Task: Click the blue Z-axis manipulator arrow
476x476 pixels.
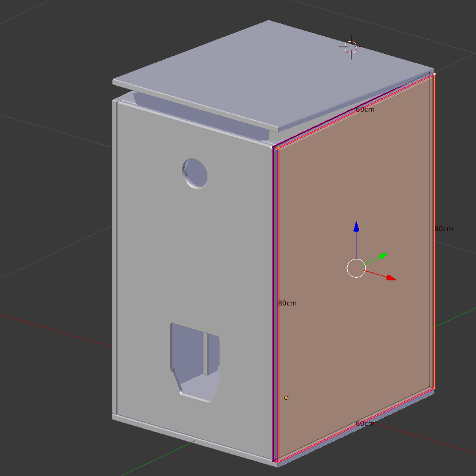Action: [x=356, y=227]
